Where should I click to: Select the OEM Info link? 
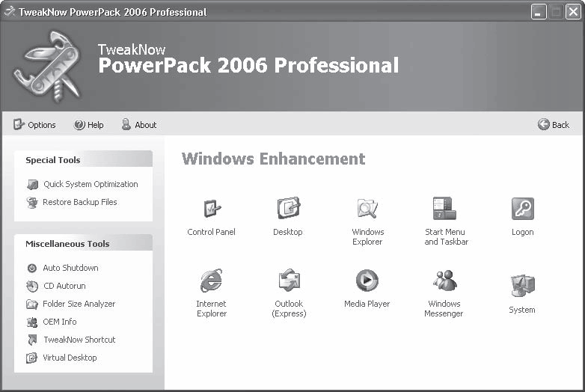point(60,322)
